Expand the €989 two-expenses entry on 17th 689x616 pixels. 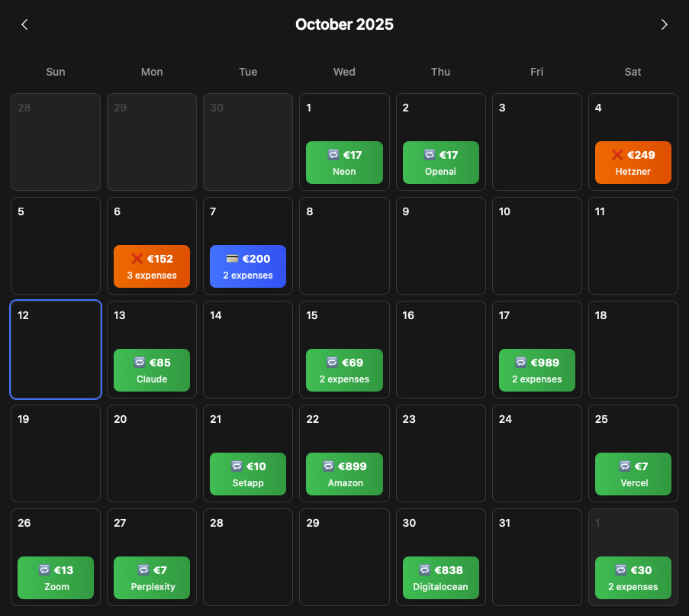pos(536,370)
